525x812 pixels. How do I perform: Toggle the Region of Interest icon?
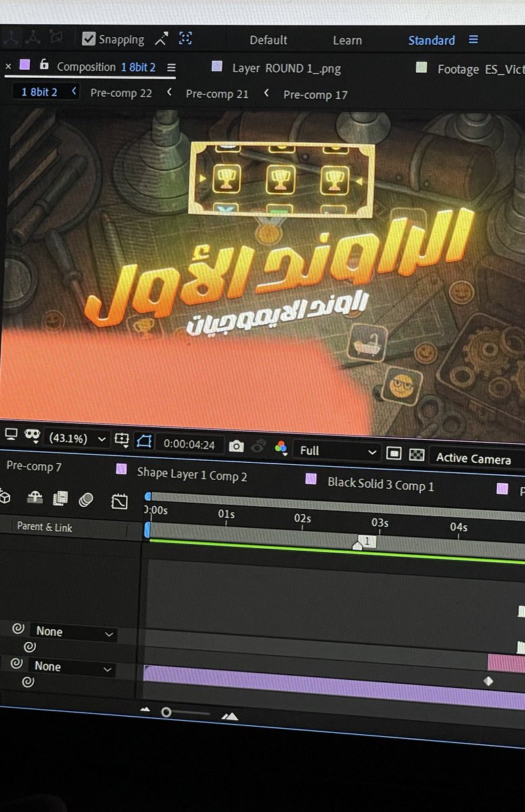click(x=144, y=441)
